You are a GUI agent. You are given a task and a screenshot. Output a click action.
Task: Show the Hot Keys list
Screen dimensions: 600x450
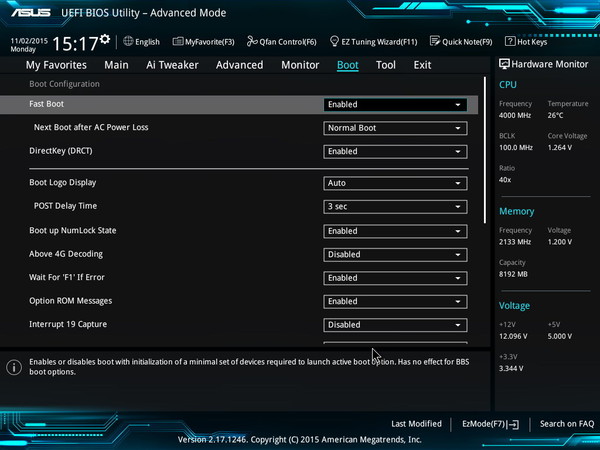click(532, 42)
